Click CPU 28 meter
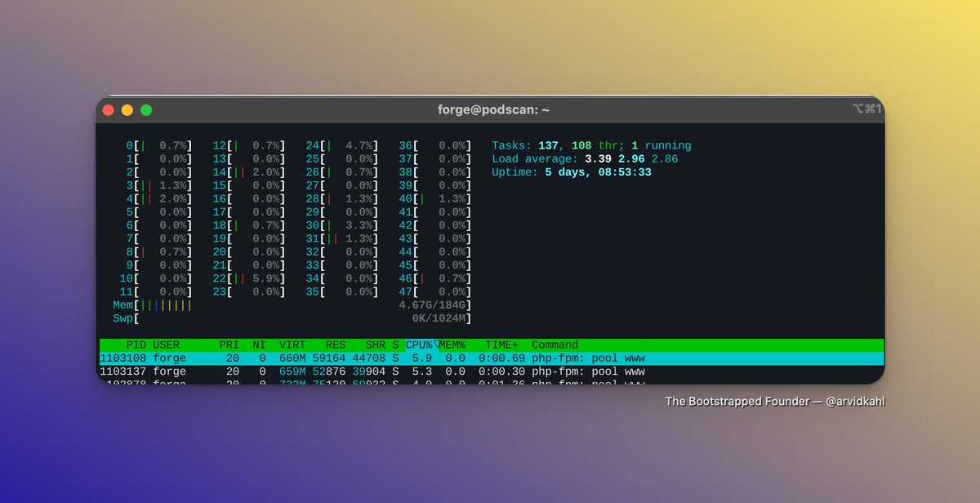Screen dimensions: 980x503 coord(341,198)
